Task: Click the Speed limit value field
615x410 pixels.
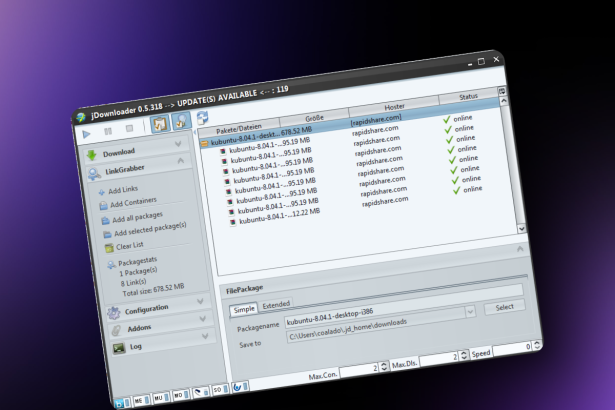Action: [512, 349]
